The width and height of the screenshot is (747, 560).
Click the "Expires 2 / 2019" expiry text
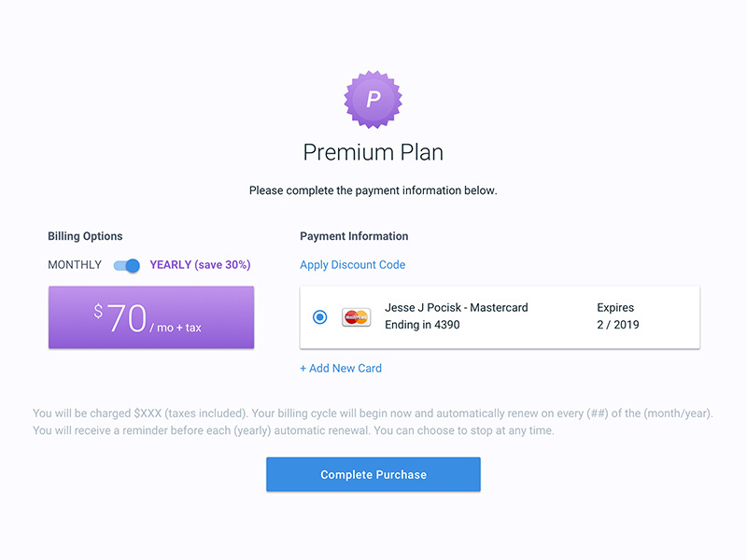617,316
